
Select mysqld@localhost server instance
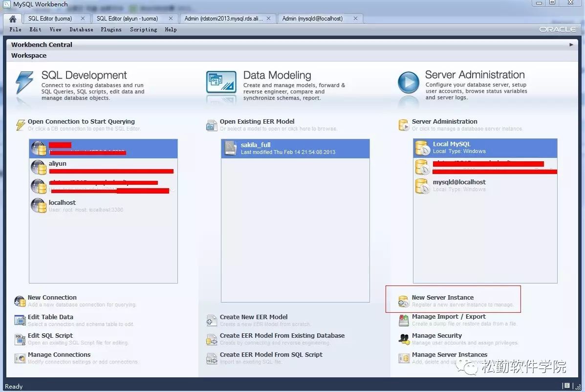pyautogui.click(x=485, y=186)
